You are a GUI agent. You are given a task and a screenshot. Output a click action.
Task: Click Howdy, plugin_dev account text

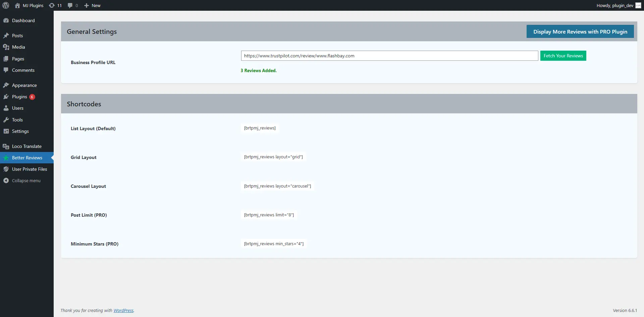pyautogui.click(x=615, y=5)
